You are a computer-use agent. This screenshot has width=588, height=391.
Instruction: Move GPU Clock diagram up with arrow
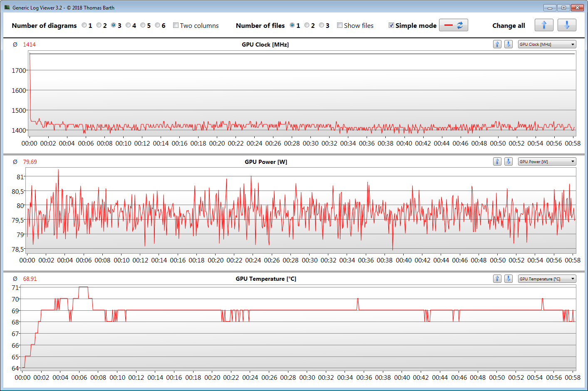[497, 44]
